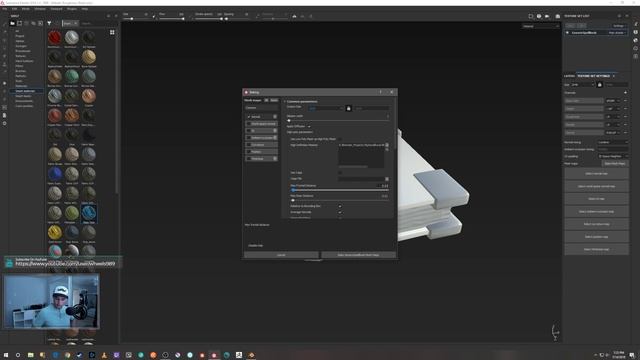This screenshot has width=640, height=360.
Task: Open Base Color format dropdown
Action: [613, 100]
